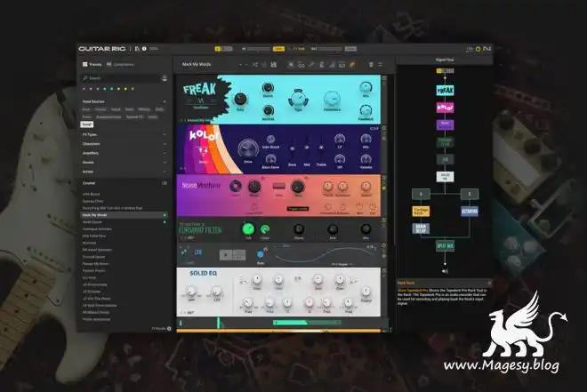Click the orange highlighted rack tool icon
The image size is (587, 392).
[x=352, y=65]
